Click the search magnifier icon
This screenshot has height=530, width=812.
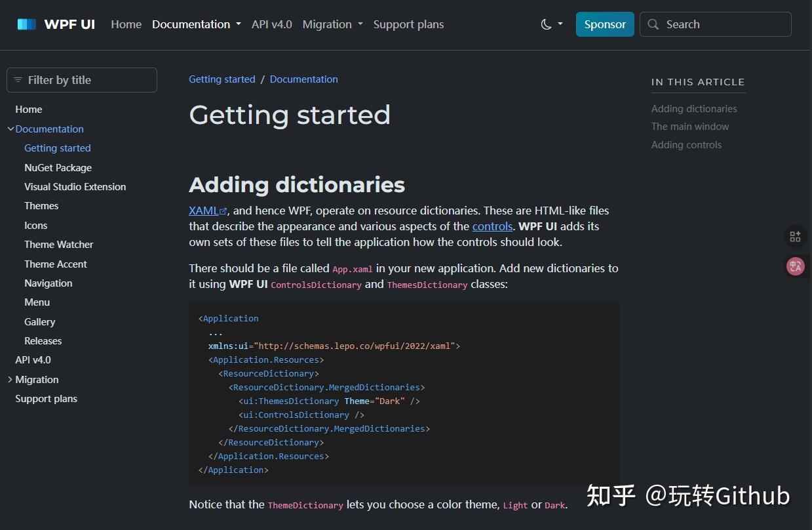point(653,24)
